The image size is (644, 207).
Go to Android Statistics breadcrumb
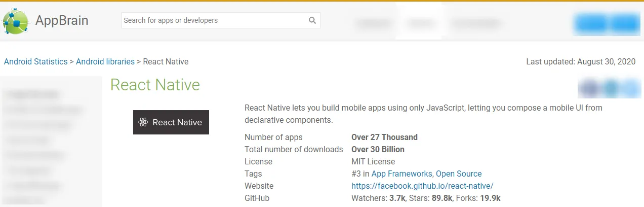[35, 62]
